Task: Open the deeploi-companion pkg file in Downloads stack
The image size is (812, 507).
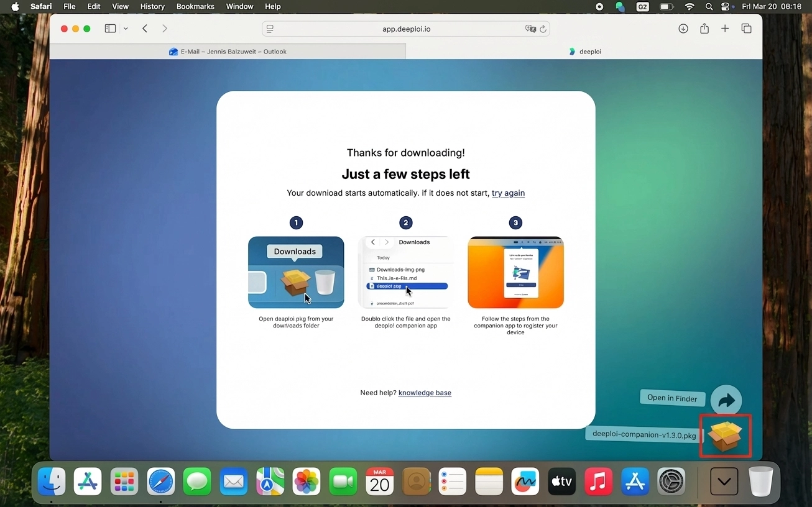Action: tap(725, 436)
